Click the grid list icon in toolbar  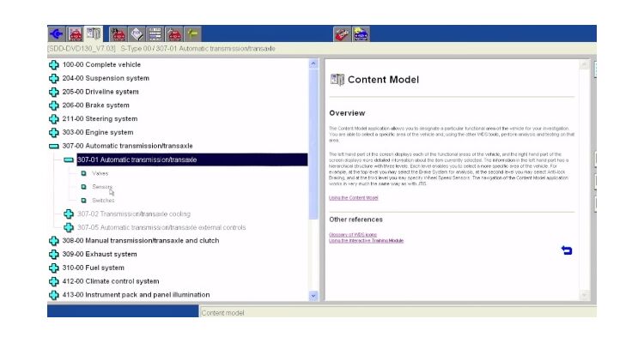coord(155,34)
